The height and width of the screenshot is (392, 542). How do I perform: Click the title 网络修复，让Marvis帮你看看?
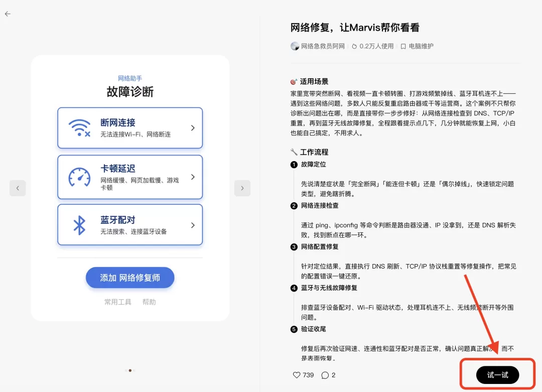[x=355, y=27]
